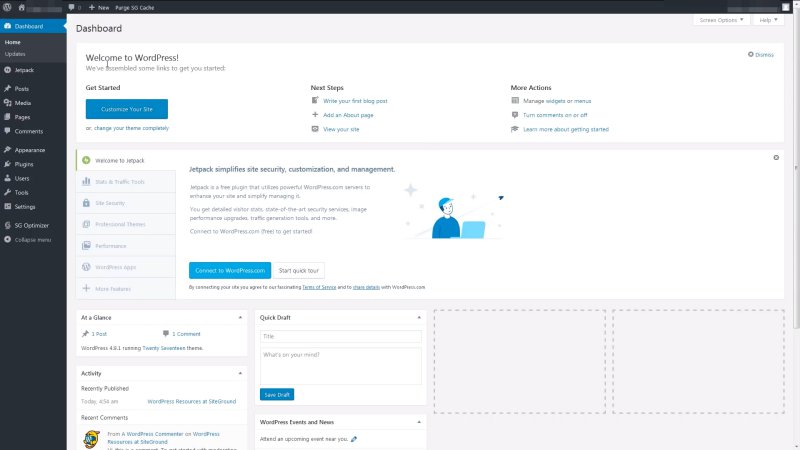Open WordPress Resources at SiteGround post
Screen dimensions: 800x450
pyautogui.click(x=192, y=402)
